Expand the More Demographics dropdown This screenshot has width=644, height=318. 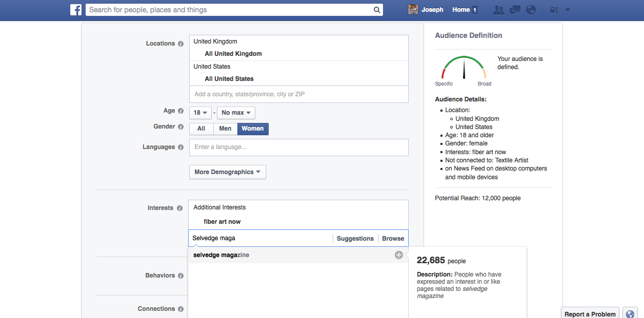(227, 172)
